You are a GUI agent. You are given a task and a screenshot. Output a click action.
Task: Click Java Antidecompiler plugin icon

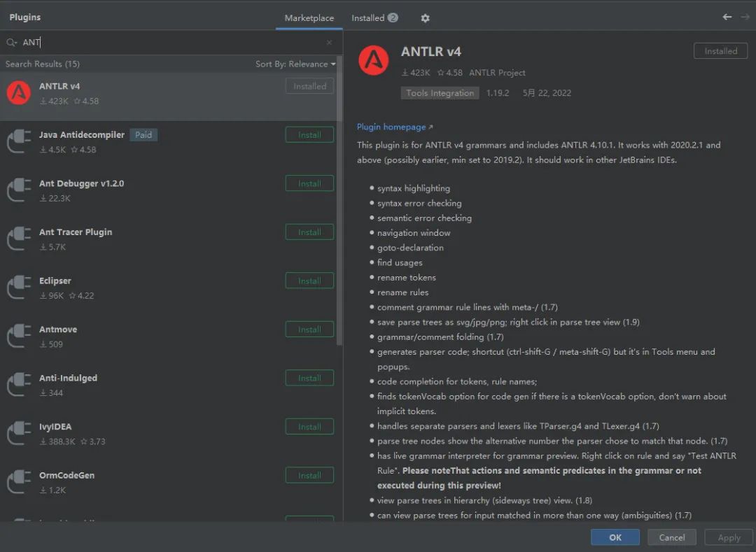coord(19,141)
